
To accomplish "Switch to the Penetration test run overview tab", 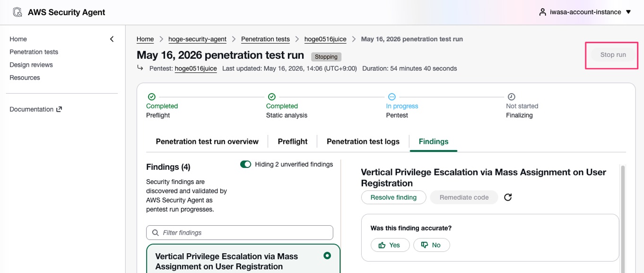I will (207, 141).
